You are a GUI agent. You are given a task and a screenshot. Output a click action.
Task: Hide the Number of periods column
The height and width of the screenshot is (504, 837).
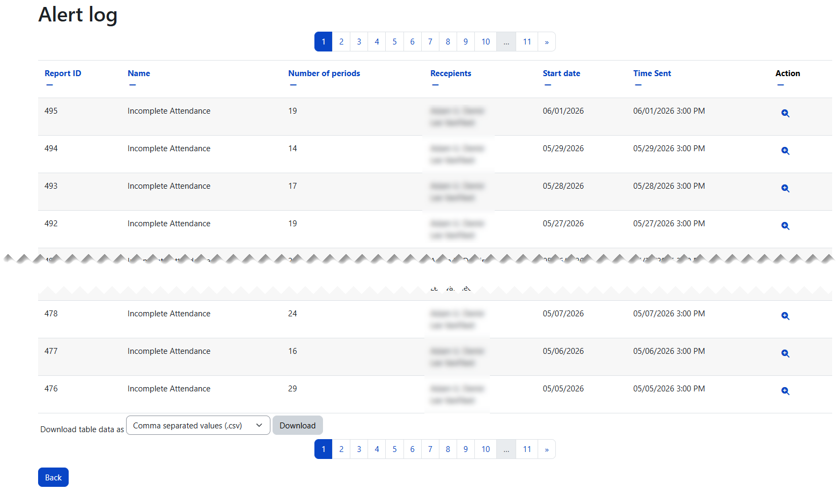[293, 85]
